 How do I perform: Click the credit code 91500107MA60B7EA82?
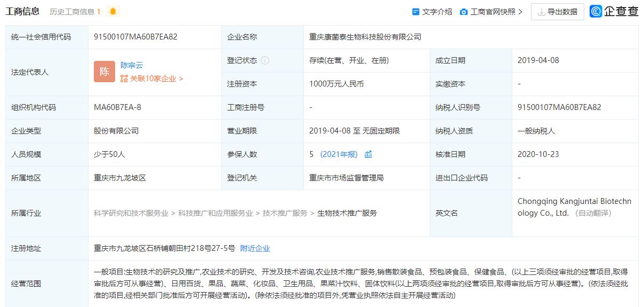click(x=135, y=37)
